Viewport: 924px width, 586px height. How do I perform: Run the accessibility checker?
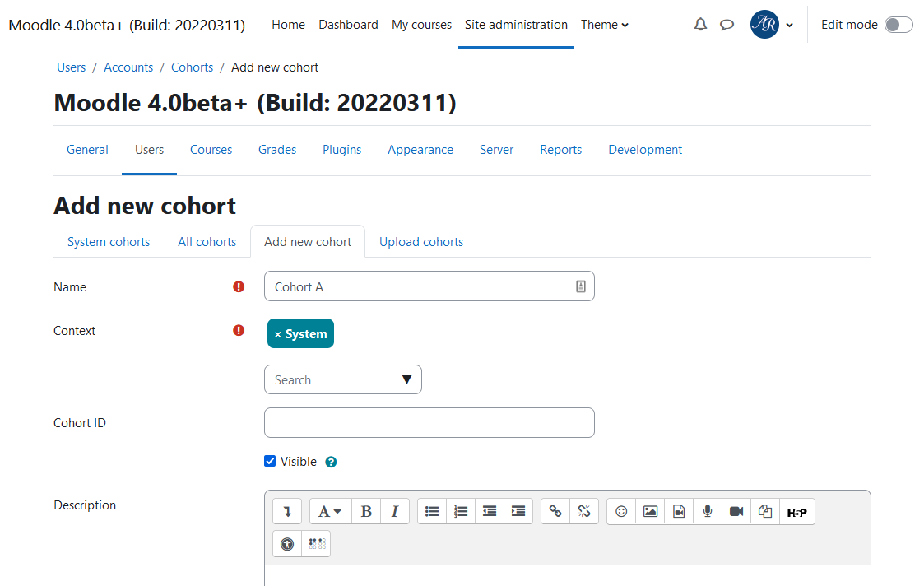pos(288,543)
